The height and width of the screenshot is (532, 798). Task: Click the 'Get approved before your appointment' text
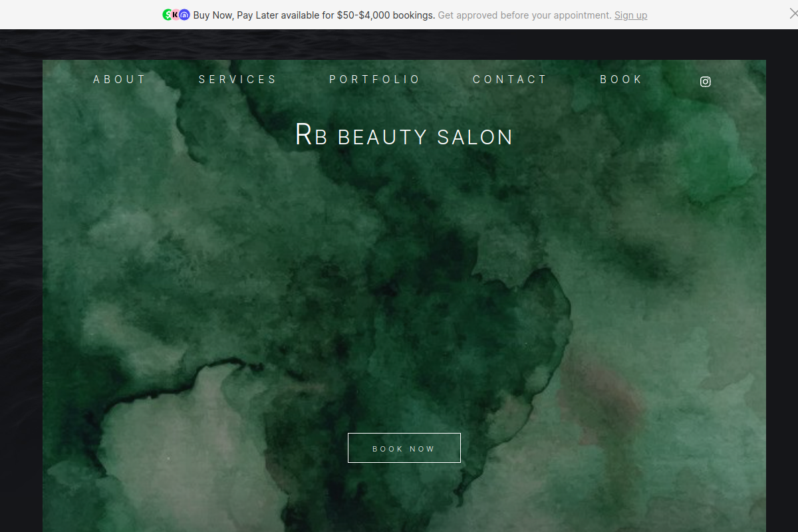click(525, 15)
